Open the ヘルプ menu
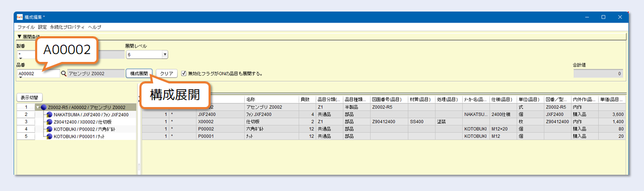This screenshot has width=644, height=191. pos(95,27)
